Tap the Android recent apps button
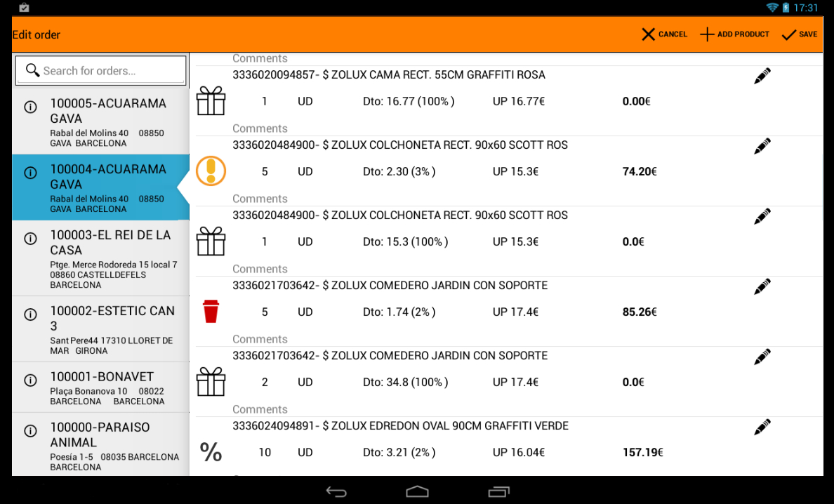Image resolution: width=834 pixels, height=504 pixels. click(x=498, y=492)
